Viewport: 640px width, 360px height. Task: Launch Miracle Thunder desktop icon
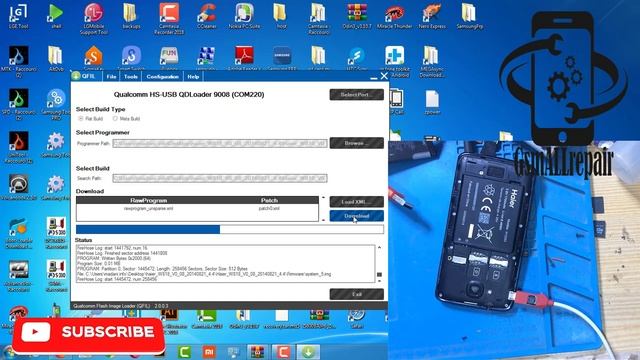click(x=394, y=16)
